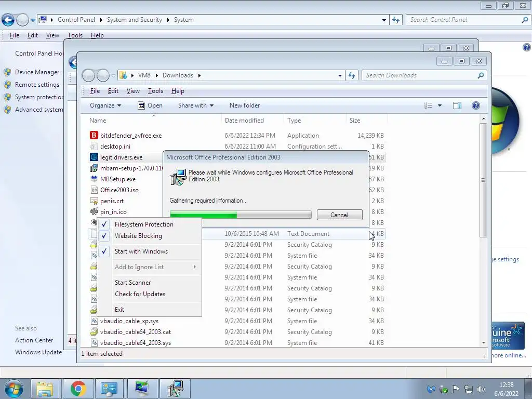The image size is (532, 399).
Task: Open Downloads address bar history dropdown
Action: 340,75
